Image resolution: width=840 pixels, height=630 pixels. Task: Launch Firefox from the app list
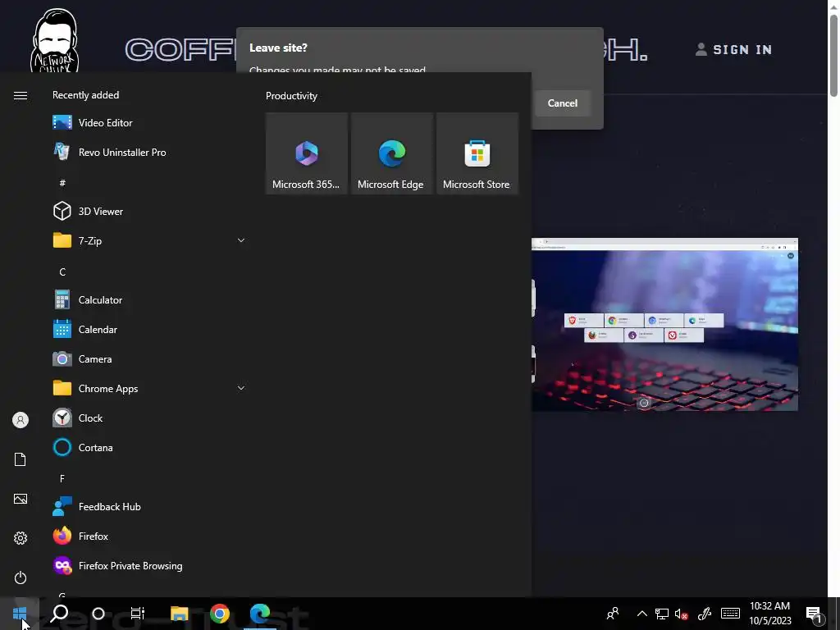(x=149, y=536)
